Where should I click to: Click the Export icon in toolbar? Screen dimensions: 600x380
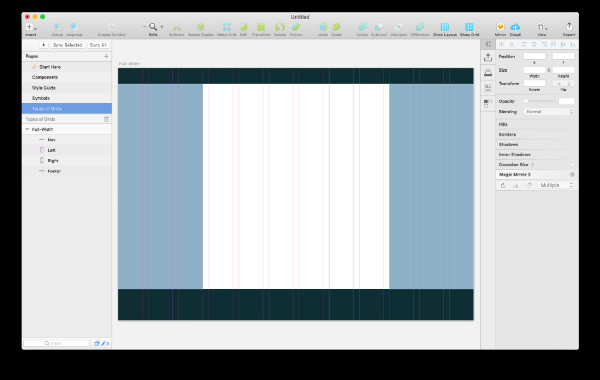(569, 26)
